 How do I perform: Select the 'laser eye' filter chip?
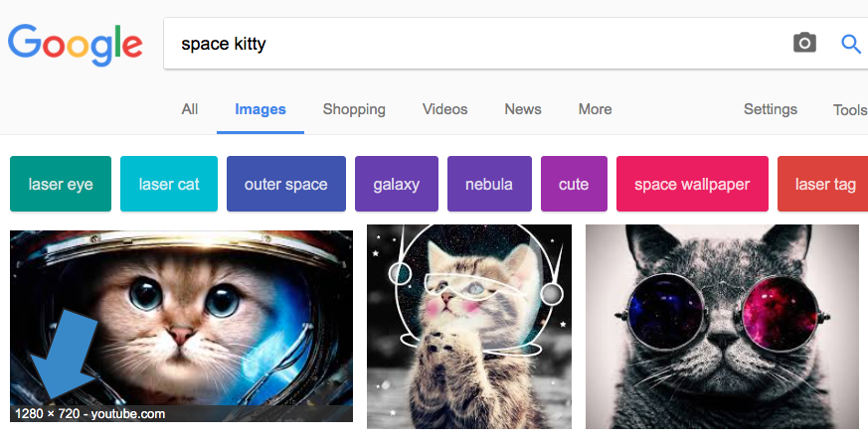click(61, 184)
